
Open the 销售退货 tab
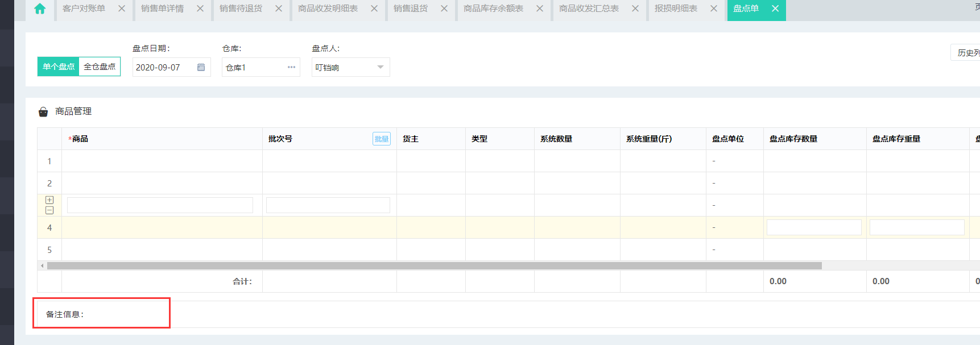click(x=410, y=9)
